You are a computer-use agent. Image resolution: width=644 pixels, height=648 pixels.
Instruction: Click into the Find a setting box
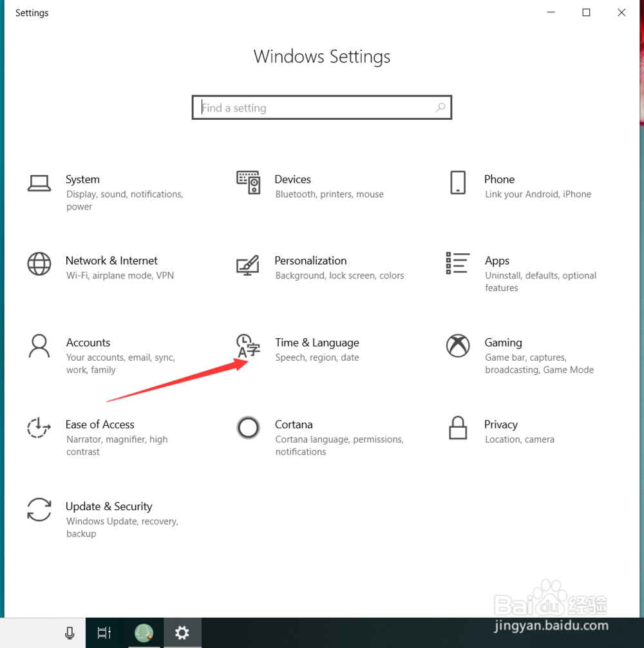(x=322, y=108)
